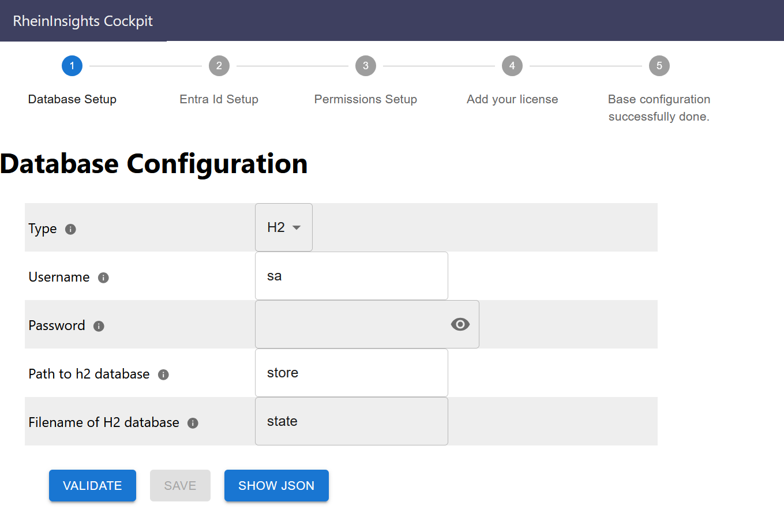Click the Database Setup step label
Image resolution: width=784 pixels, height=532 pixels.
pos(72,99)
